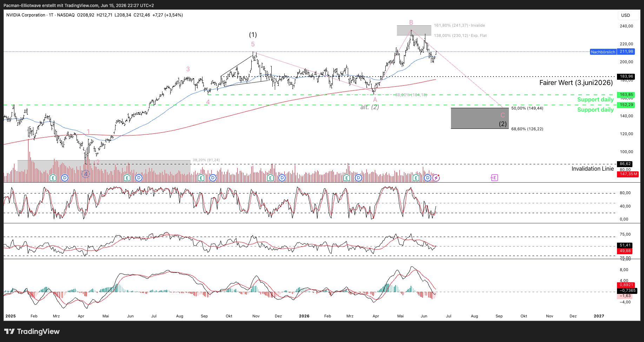
Task: Click the blue dividend D marker in June 2026
Action: [427, 178]
